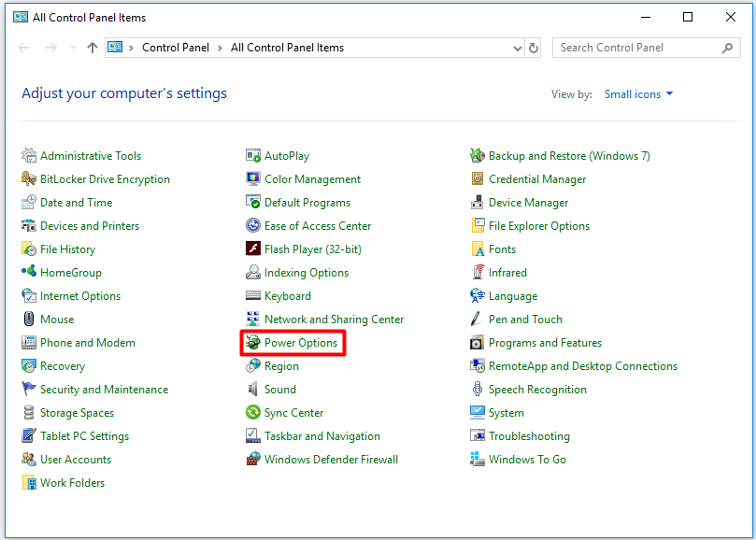Open the Storage Spaces icon
The width and height of the screenshot is (756, 540).
point(29,413)
